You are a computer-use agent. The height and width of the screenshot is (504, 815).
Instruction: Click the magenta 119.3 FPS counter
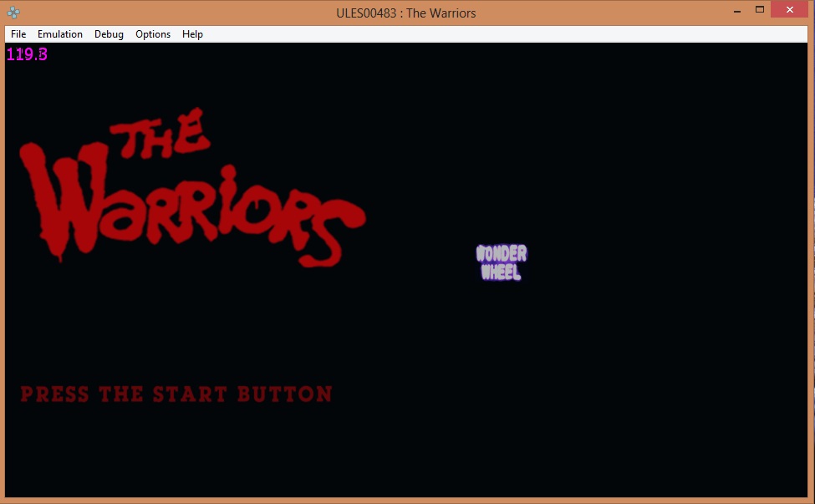[27, 54]
